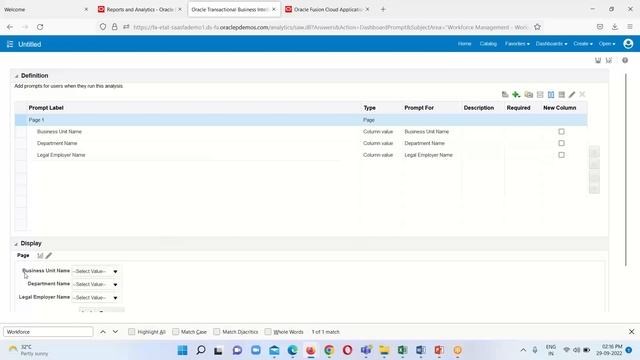Enable Whole Words in the find bar
This screenshot has height=360, width=640.
click(x=268, y=332)
